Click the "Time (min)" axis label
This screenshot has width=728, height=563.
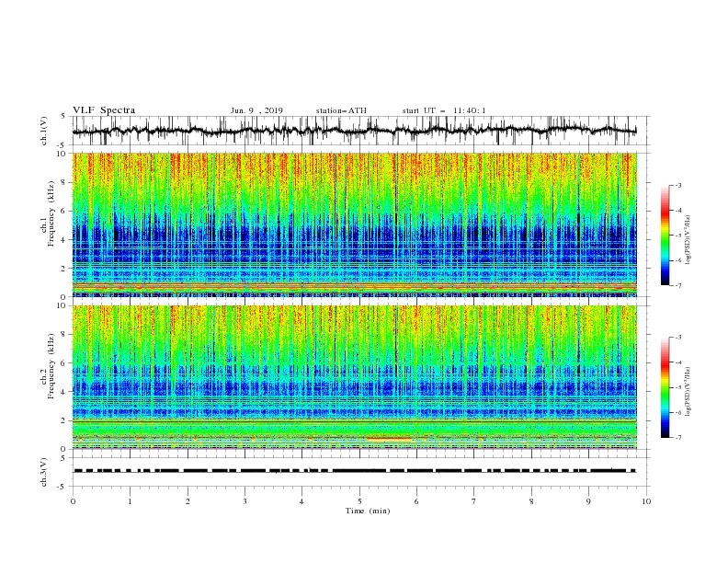pos(368,511)
